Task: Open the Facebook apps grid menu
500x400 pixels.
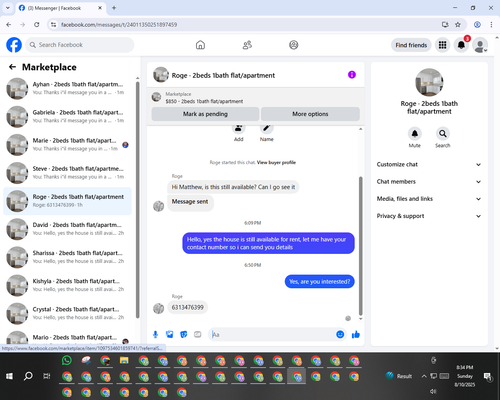Action: point(442,45)
